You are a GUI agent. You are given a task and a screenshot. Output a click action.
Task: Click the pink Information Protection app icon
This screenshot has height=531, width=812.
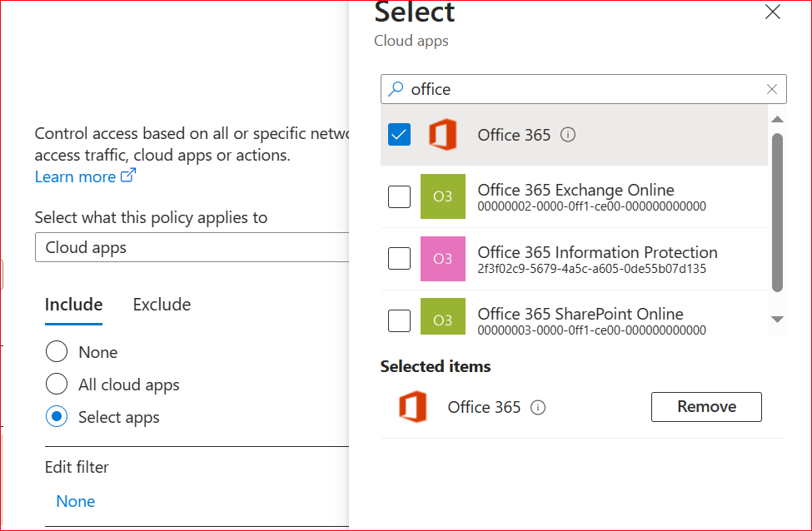pyautogui.click(x=442, y=259)
